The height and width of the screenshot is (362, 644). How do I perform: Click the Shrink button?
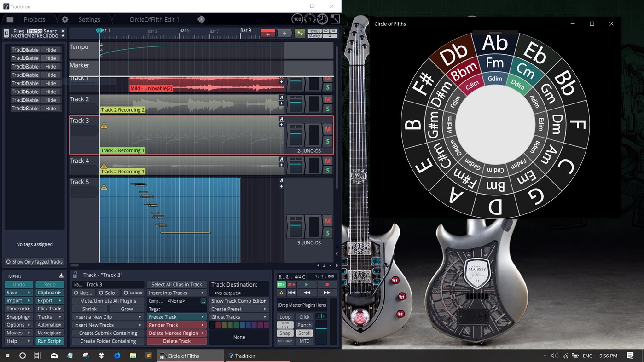[x=89, y=309]
